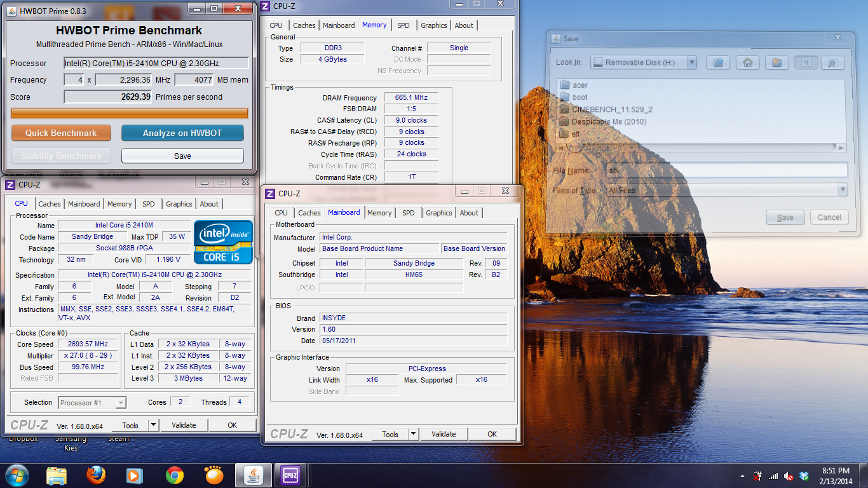Click the orange HWBOT benchmark progress bar

(130, 113)
